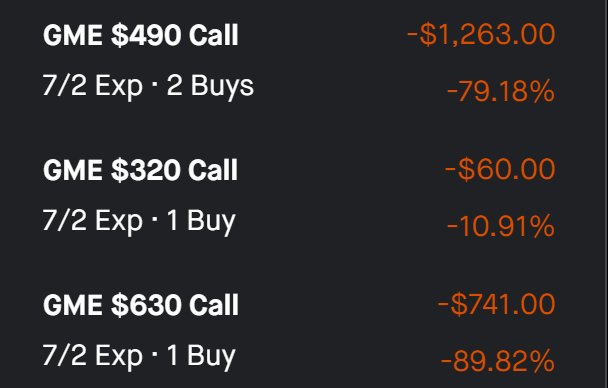The height and width of the screenshot is (388, 608).
Task: Click '1 Buy' under GME $320 Call
Action: [201, 221]
